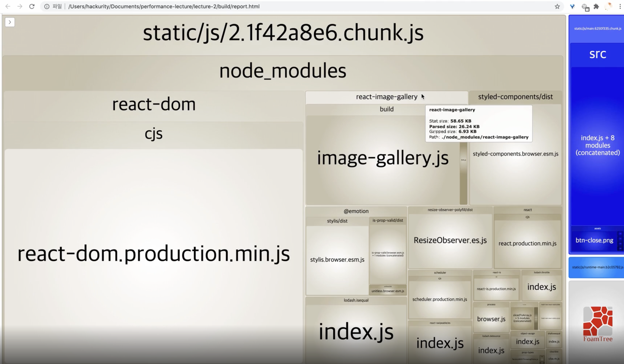624x364 pixels.
Task: Click the image-gallery.js module block
Action: (x=383, y=158)
